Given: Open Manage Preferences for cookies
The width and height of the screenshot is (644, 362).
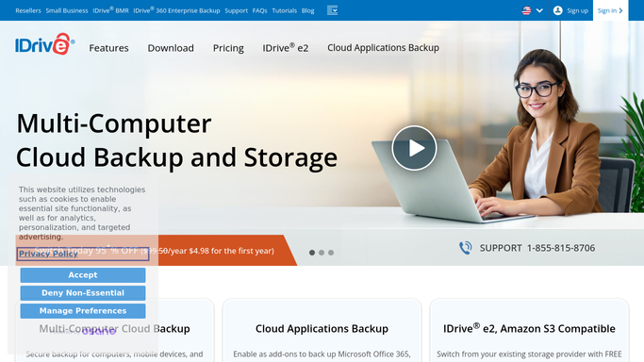Looking at the screenshot, I should click(x=83, y=311).
